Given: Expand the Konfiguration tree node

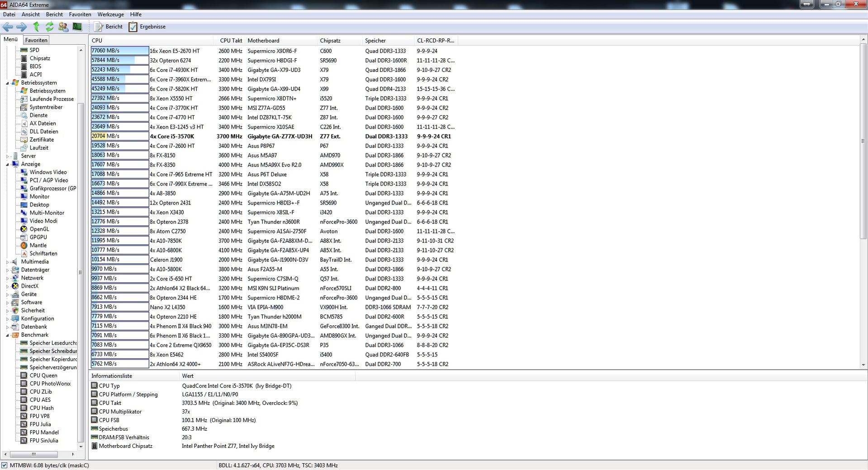Looking at the screenshot, I should [8, 319].
